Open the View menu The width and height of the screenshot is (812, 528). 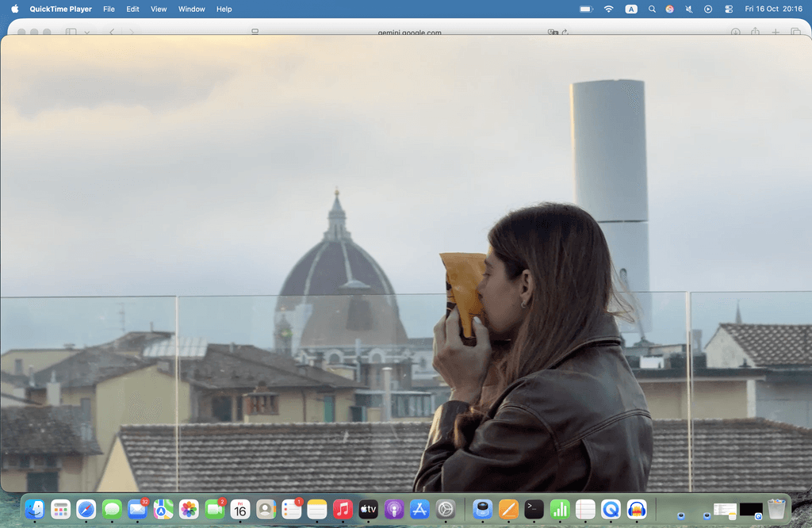point(159,10)
